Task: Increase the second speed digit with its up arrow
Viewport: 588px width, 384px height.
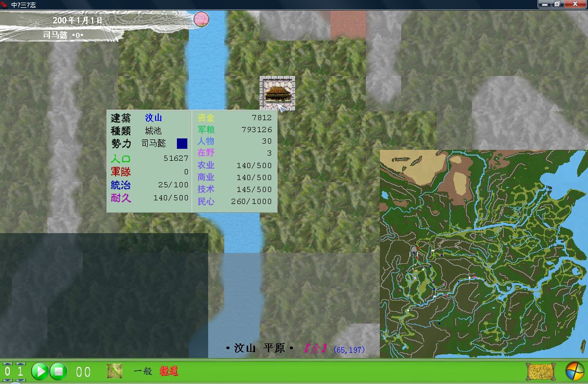Action: (x=21, y=364)
